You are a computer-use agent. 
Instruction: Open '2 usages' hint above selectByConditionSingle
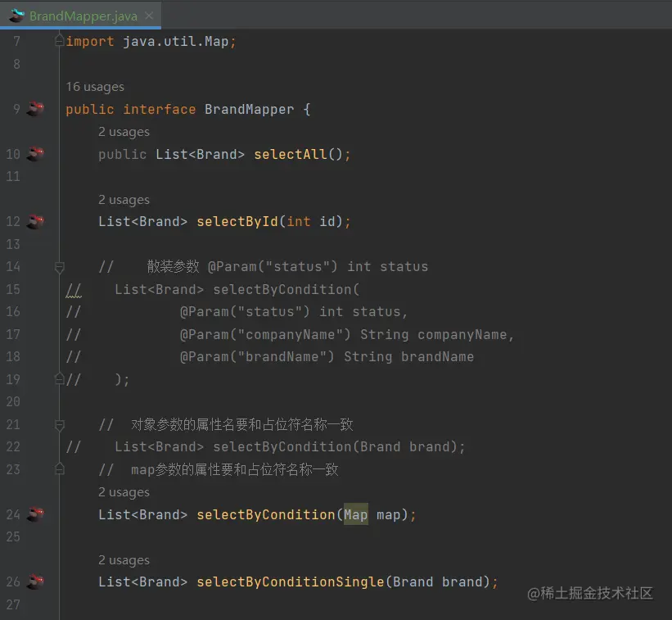(124, 560)
